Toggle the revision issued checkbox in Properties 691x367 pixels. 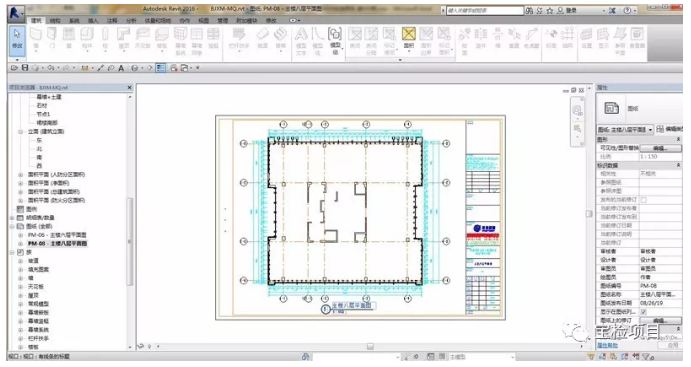point(643,200)
